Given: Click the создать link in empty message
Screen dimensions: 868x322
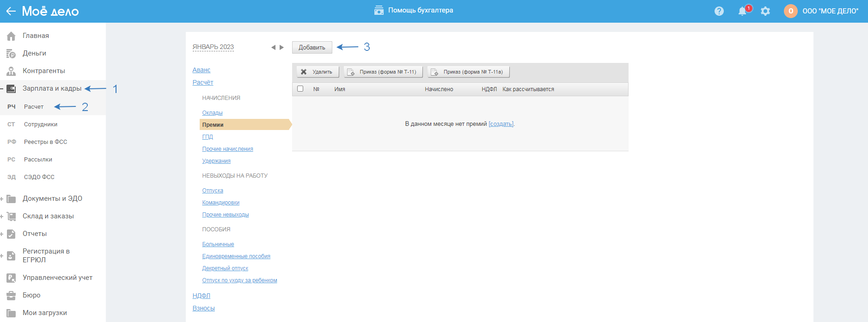Looking at the screenshot, I should click(501, 124).
